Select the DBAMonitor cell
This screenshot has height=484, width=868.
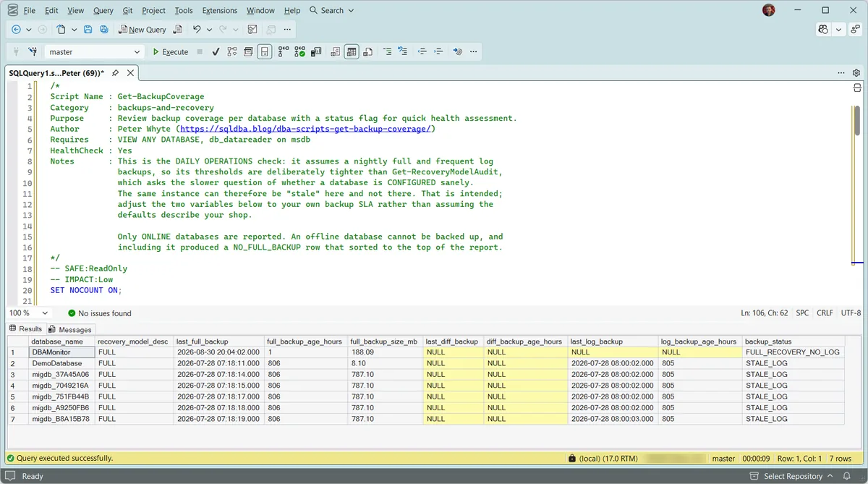point(61,352)
